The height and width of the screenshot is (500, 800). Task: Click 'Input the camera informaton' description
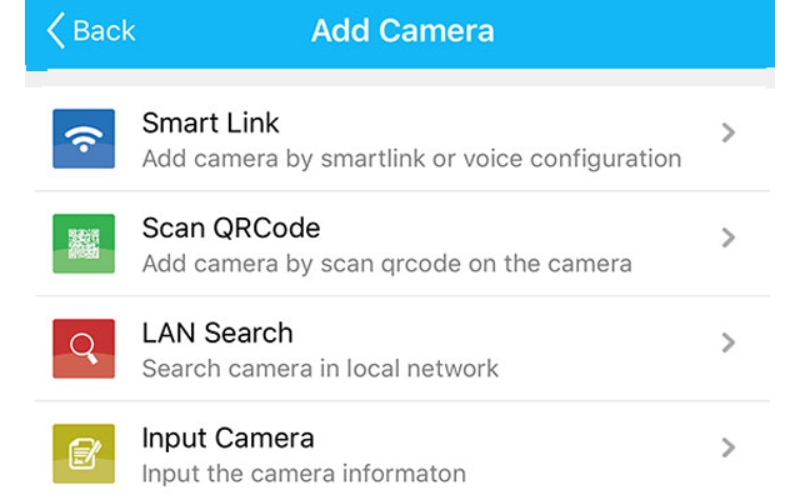point(303,472)
